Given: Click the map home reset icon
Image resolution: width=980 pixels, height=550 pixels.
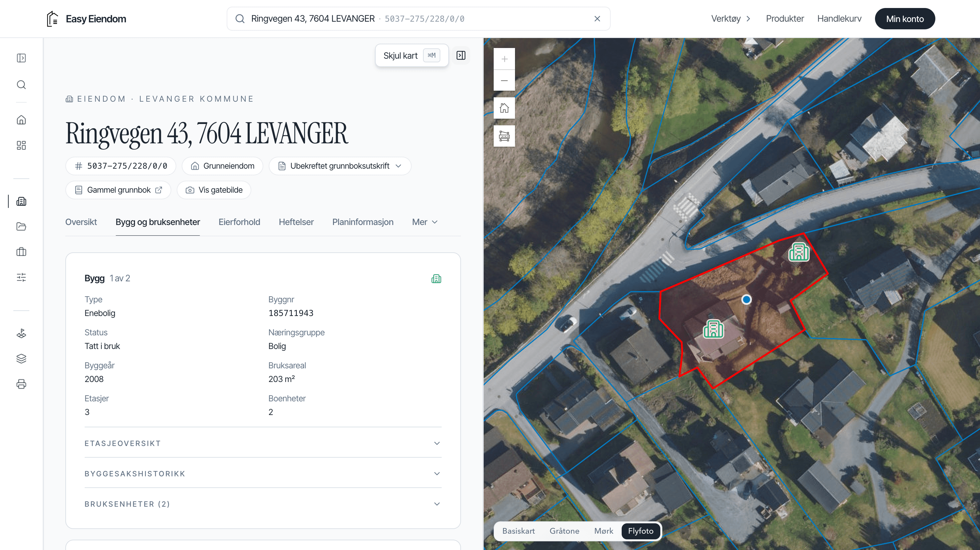Looking at the screenshot, I should (x=504, y=108).
